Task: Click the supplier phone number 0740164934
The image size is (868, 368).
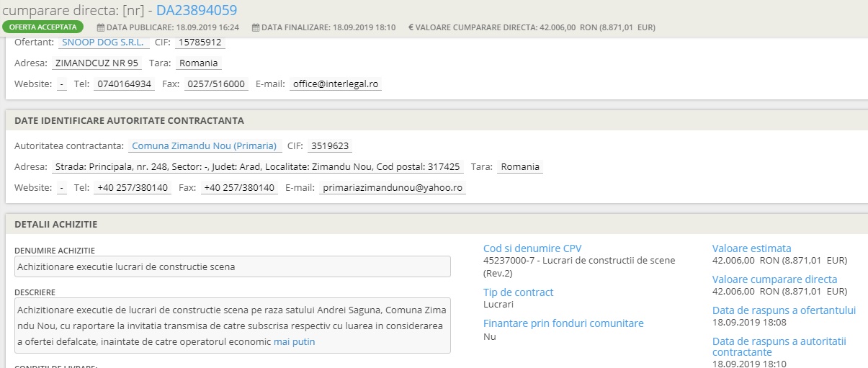Action: [x=124, y=84]
